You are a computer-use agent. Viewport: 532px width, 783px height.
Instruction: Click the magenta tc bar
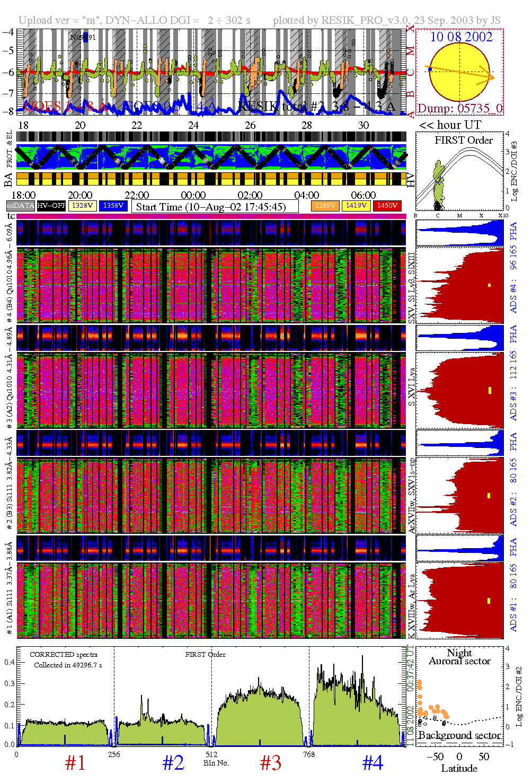pos(211,216)
